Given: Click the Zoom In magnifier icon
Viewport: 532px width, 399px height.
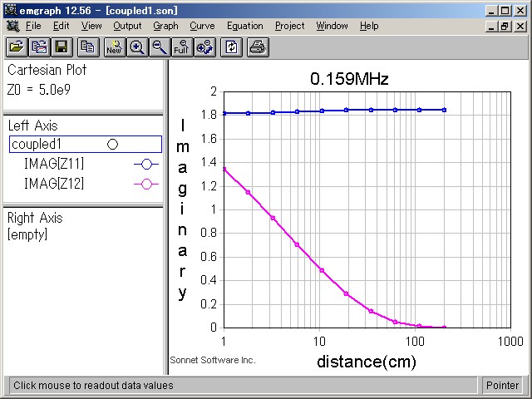Looking at the screenshot, I should pyautogui.click(x=137, y=47).
